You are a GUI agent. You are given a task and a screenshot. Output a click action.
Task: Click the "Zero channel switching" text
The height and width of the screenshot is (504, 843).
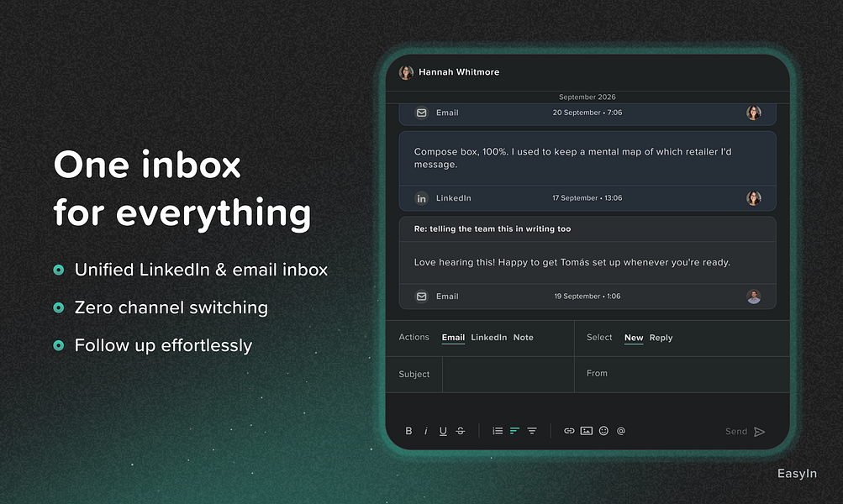click(171, 307)
